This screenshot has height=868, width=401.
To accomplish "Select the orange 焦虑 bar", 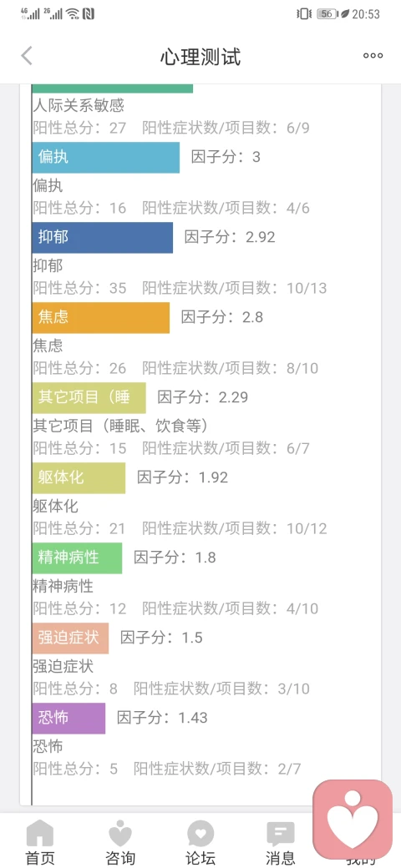I will tap(101, 318).
